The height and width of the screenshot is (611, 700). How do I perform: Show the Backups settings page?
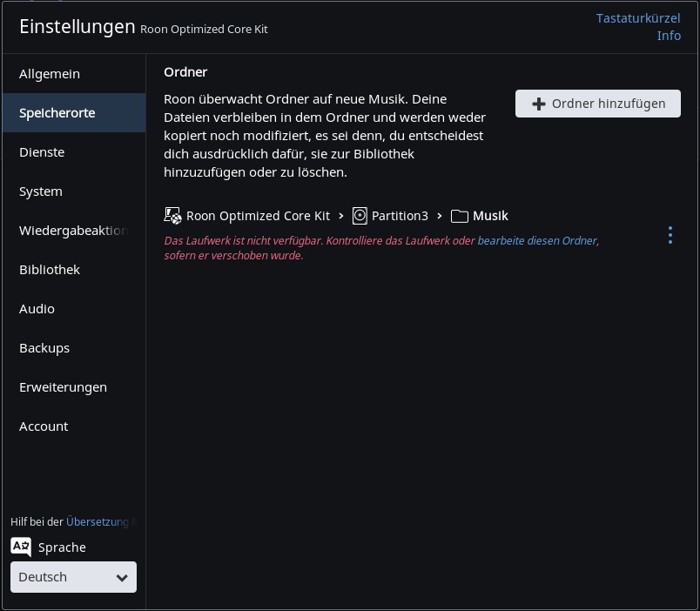click(44, 348)
